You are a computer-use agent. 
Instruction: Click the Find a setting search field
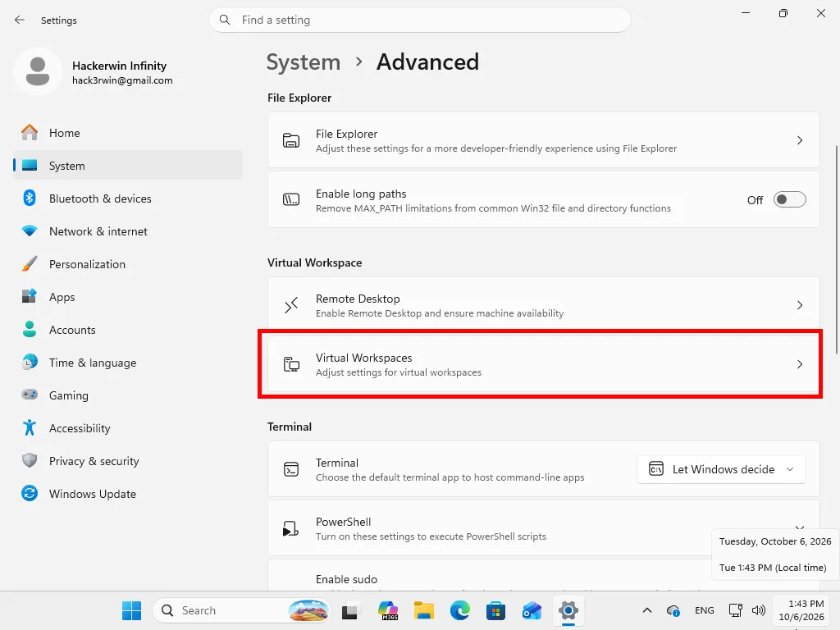tap(420, 20)
